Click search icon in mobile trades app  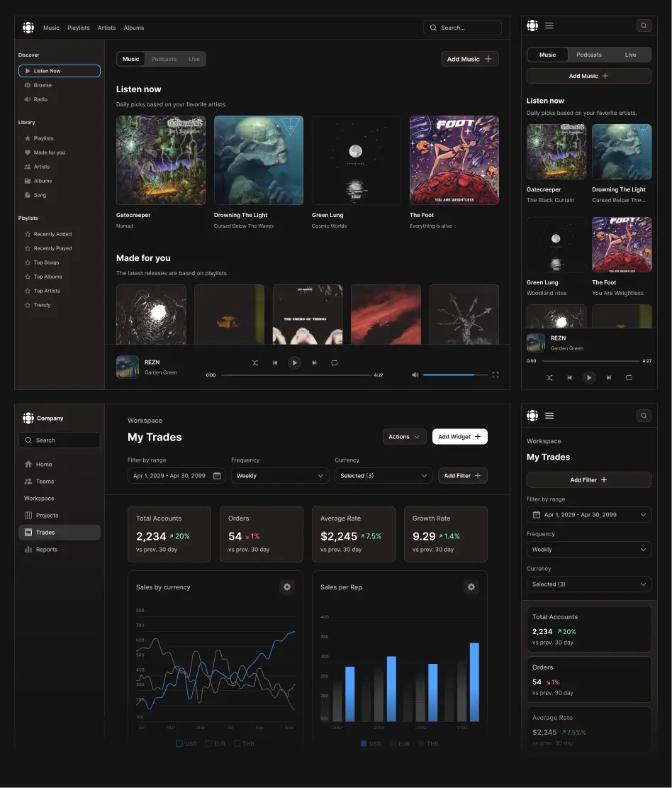[644, 416]
